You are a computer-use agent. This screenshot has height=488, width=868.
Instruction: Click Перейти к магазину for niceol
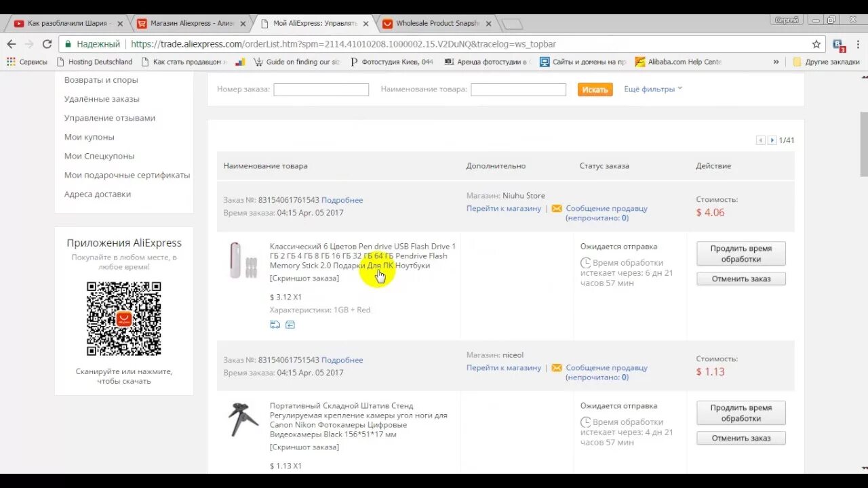coord(504,368)
